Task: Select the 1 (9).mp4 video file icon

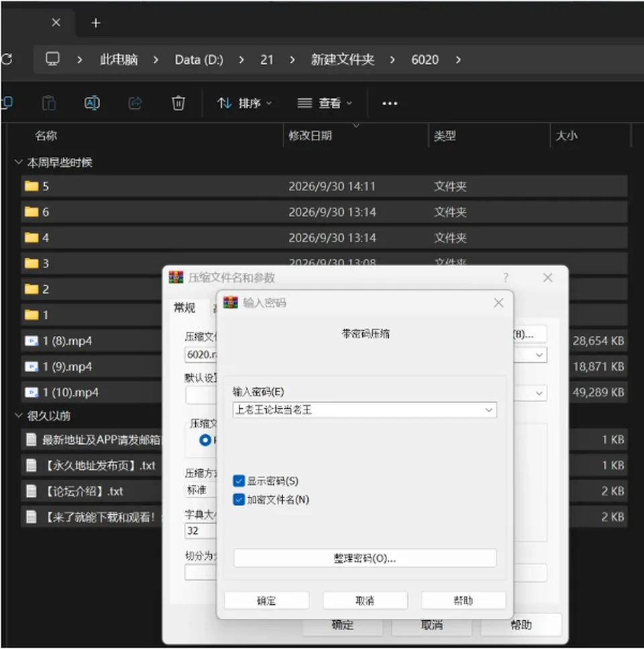Action: click(32, 367)
